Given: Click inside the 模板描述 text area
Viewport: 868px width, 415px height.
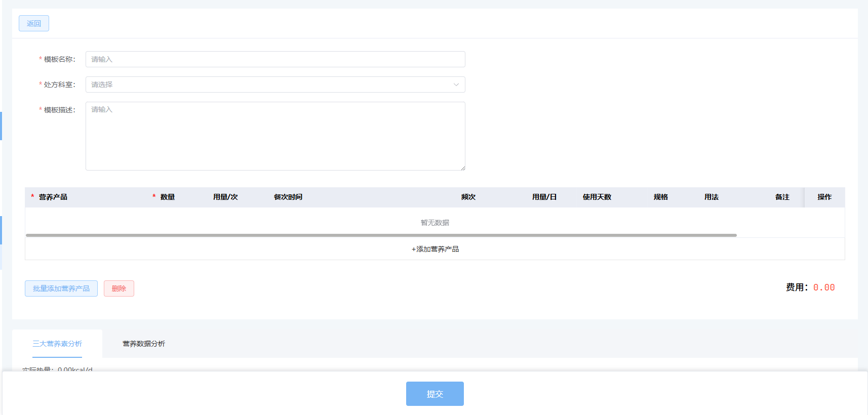Looking at the screenshot, I should [275, 136].
